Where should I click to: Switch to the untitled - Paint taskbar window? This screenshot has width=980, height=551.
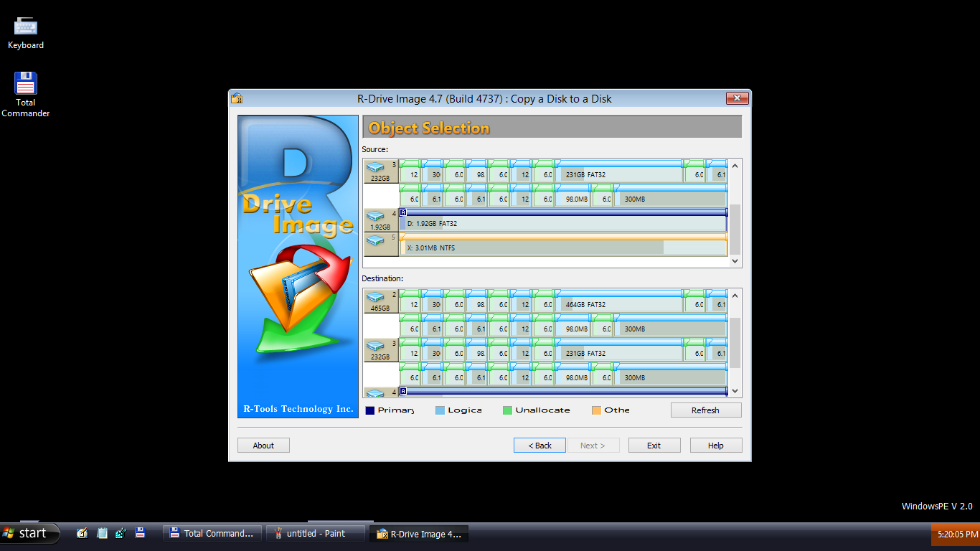tap(314, 533)
